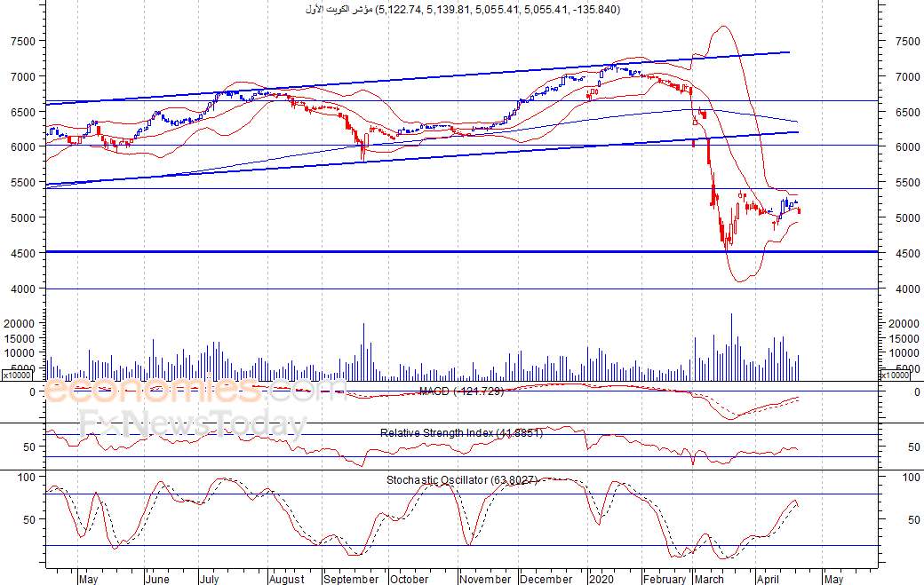Click the stochastic 100 label on the left axis
This screenshot has height=585, width=924.
click(27, 478)
